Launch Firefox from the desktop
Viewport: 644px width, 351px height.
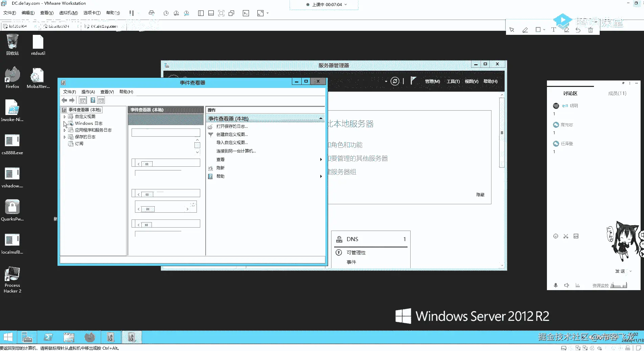[x=13, y=78]
